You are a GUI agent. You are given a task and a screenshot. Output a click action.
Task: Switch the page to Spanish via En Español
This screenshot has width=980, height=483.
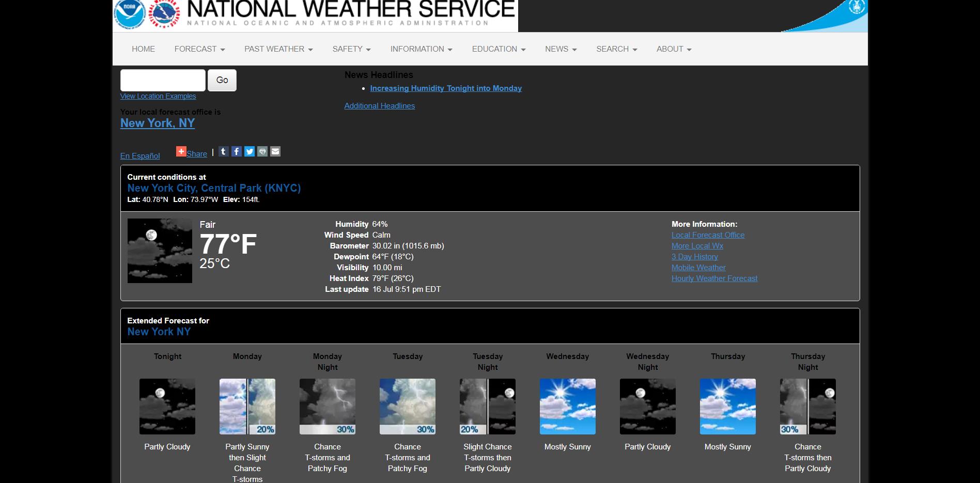coord(139,155)
